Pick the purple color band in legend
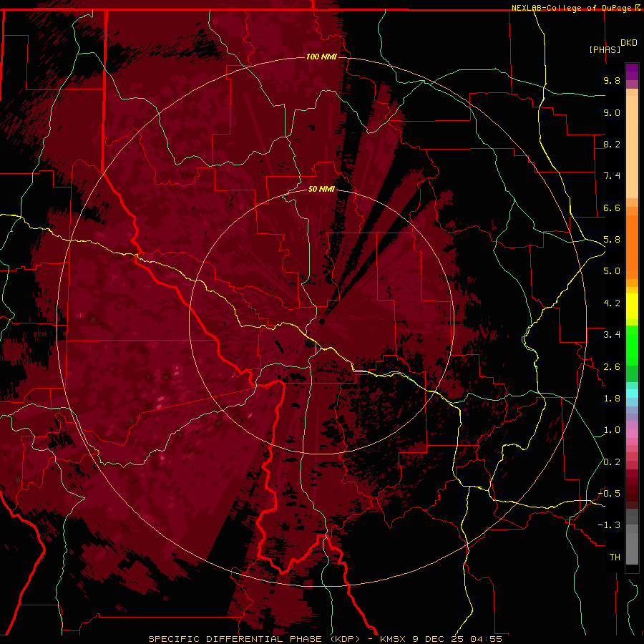The height and width of the screenshot is (644, 644). (x=632, y=76)
